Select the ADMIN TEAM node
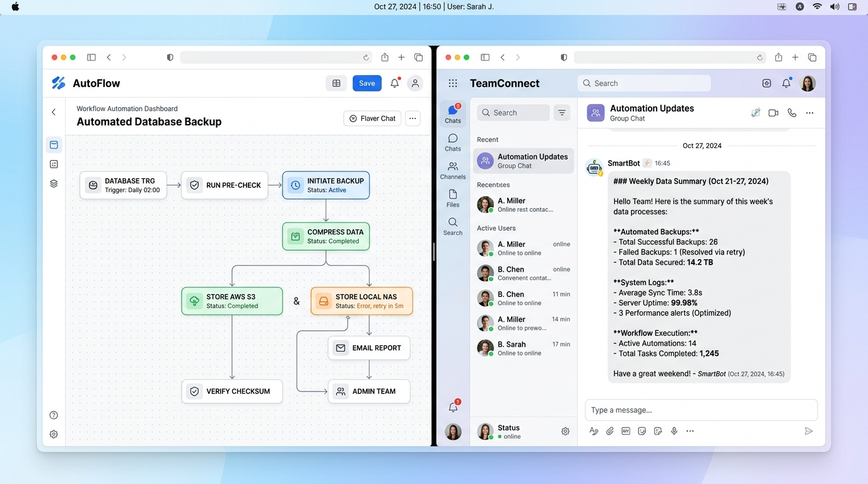This screenshot has width=868, height=484. point(369,391)
